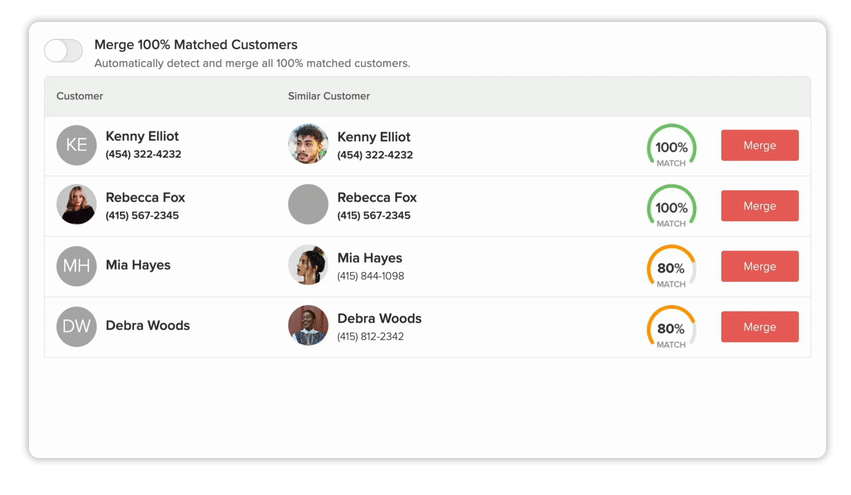Image resolution: width=851 pixels, height=495 pixels.
Task: Merge the Rebecca Fox customer records
Action: tap(759, 206)
